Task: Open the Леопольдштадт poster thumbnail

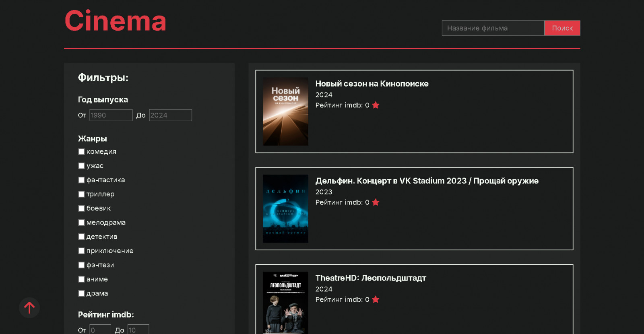Action: point(285,303)
